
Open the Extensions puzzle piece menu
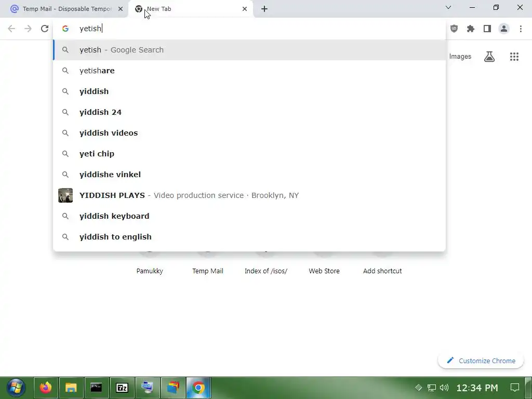471,29
